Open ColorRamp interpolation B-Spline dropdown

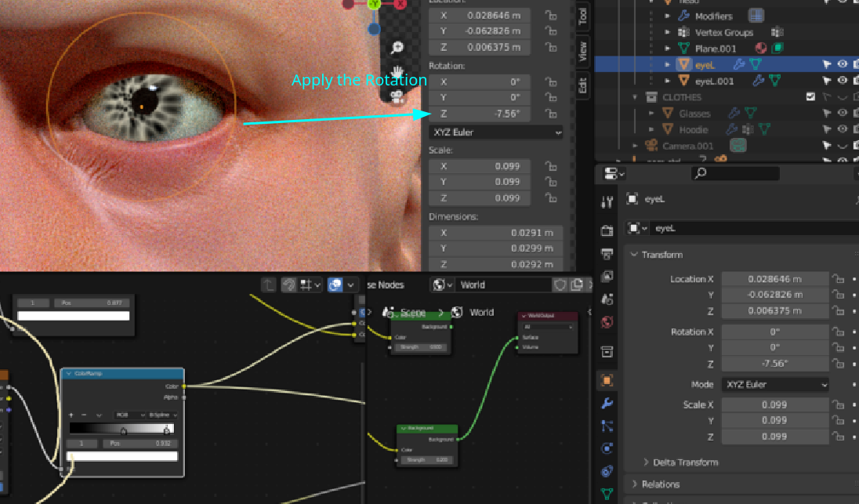point(163,415)
